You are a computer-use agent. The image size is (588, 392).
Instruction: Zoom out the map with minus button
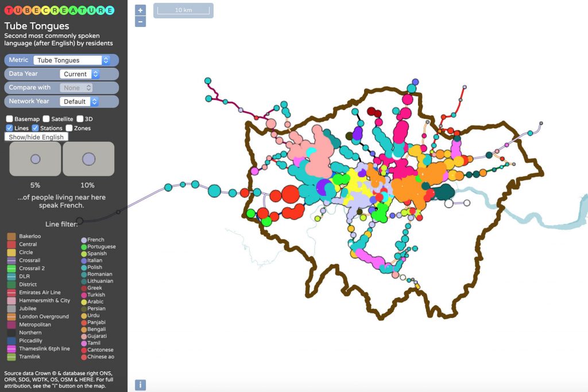click(x=141, y=22)
